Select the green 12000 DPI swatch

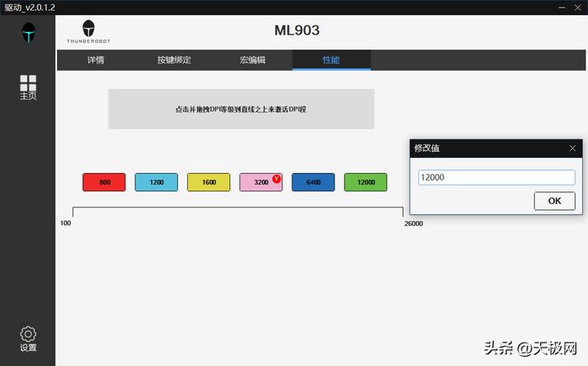(x=365, y=182)
